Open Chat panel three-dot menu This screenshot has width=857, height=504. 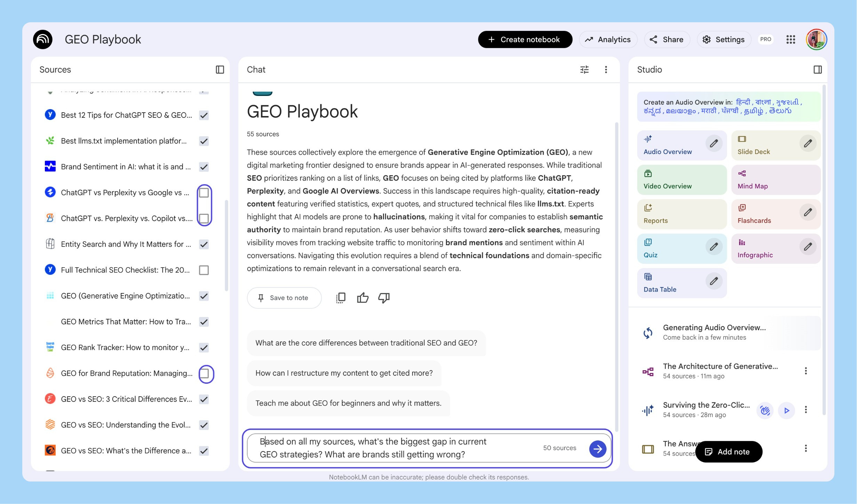click(x=606, y=70)
